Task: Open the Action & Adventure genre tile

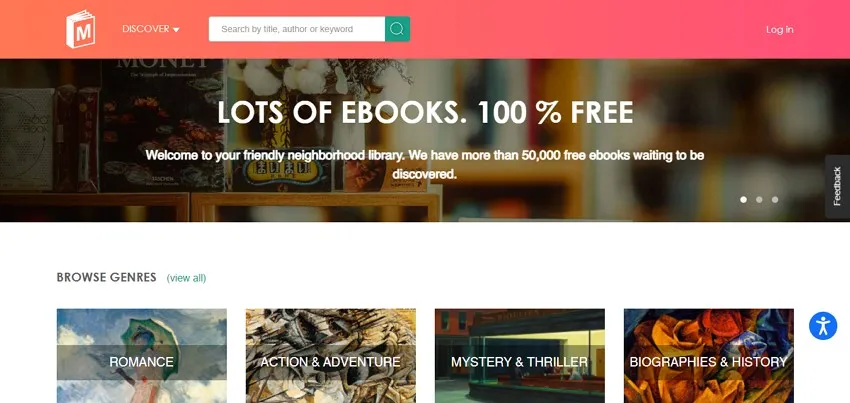Action: [x=331, y=356]
